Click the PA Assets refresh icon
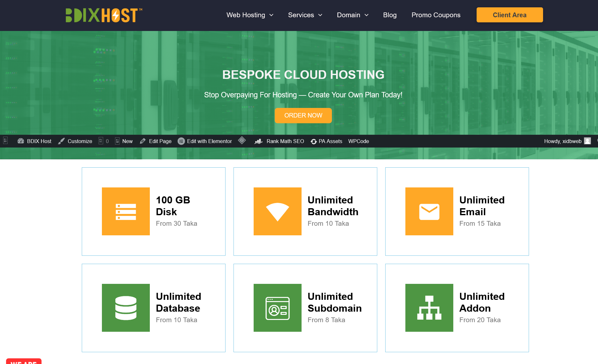Viewport: 598px width, 364px height. click(x=314, y=141)
